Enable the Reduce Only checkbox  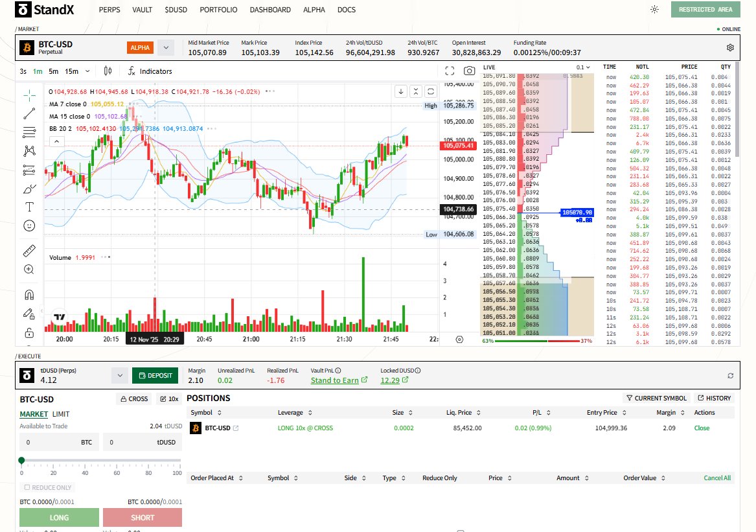point(27,487)
